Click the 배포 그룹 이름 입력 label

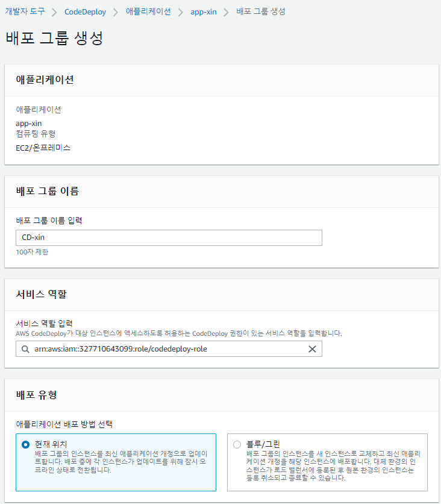pyautogui.click(x=49, y=221)
